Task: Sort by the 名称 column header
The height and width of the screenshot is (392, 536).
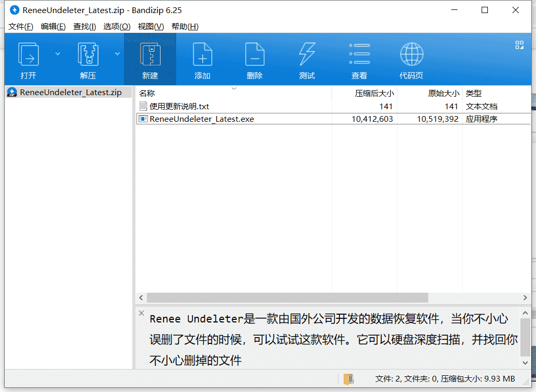Action: pos(234,93)
